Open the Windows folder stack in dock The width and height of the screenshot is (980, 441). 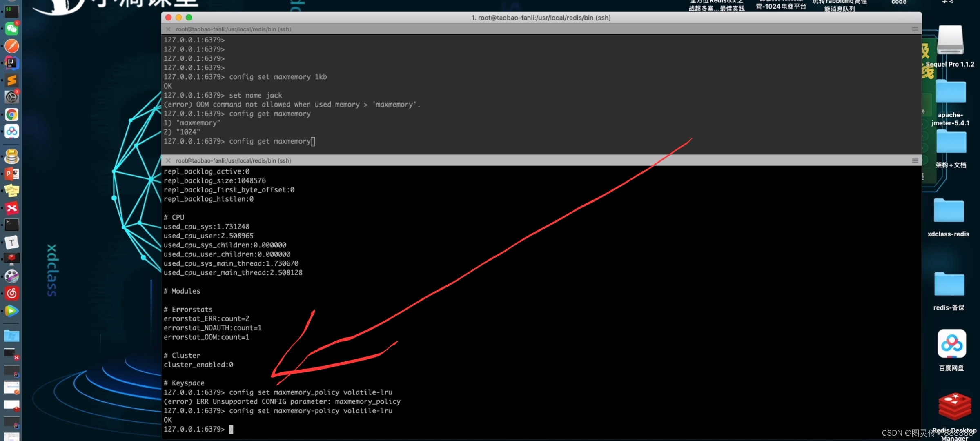(11, 336)
